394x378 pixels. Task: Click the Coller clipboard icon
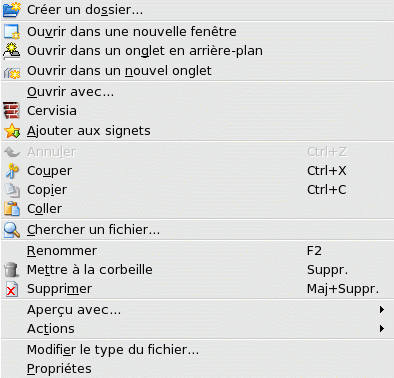pos(12,209)
